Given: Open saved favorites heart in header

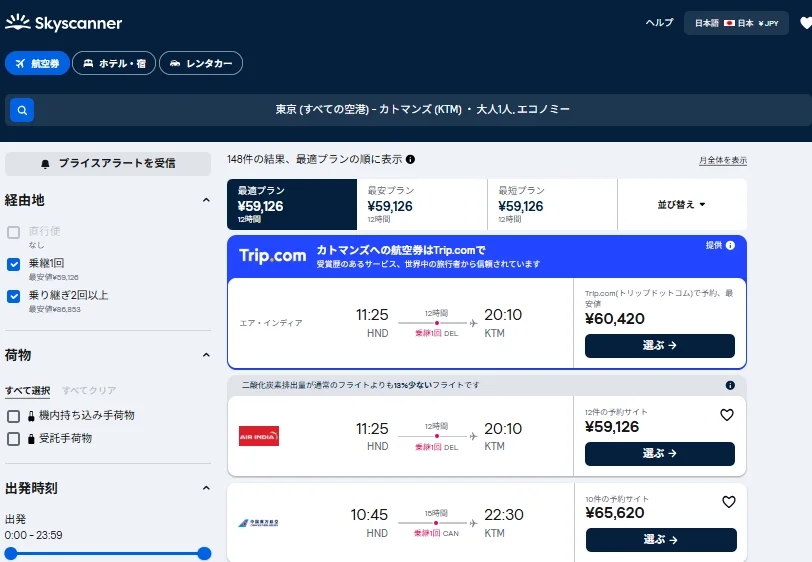Looking at the screenshot, I should pos(806,23).
